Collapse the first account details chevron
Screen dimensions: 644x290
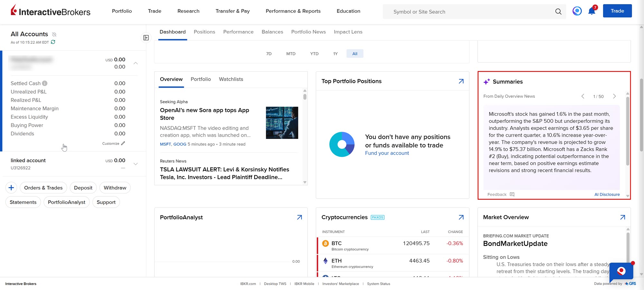pyautogui.click(x=135, y=63)
